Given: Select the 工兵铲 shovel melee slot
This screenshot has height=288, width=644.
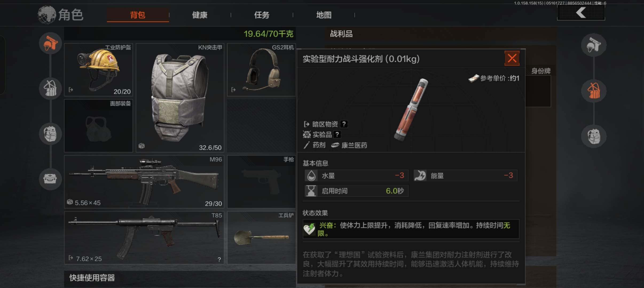Looking at the screenshot, I should tap(261, 238).
